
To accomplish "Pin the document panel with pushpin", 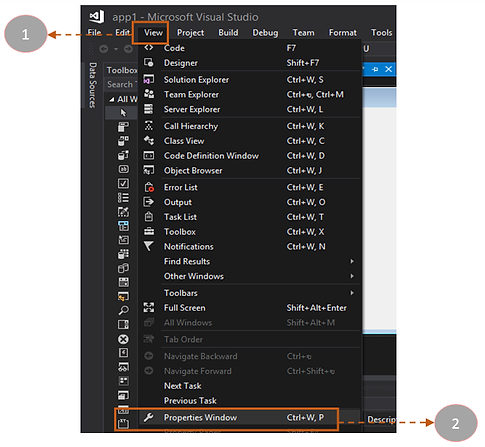I will (x=375, y=69).
